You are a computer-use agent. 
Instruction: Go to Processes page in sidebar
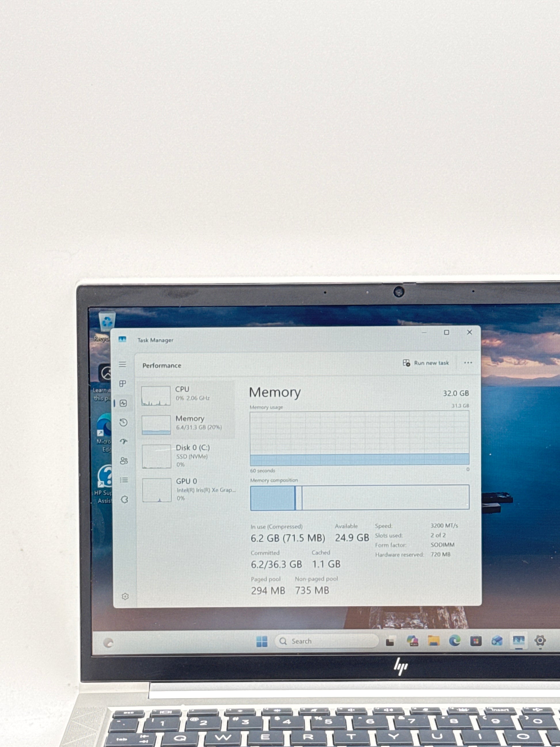pyautogui.click(x=123, y=384)
